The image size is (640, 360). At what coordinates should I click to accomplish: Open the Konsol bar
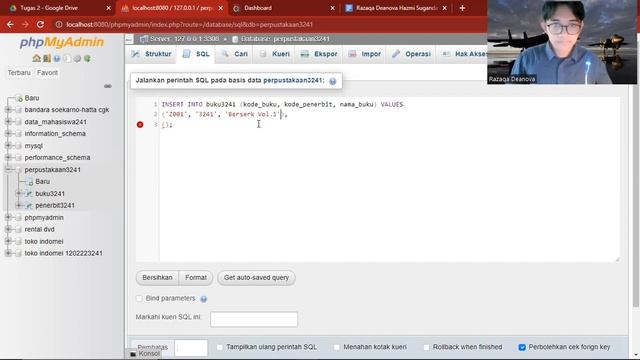tap(145, 354)
